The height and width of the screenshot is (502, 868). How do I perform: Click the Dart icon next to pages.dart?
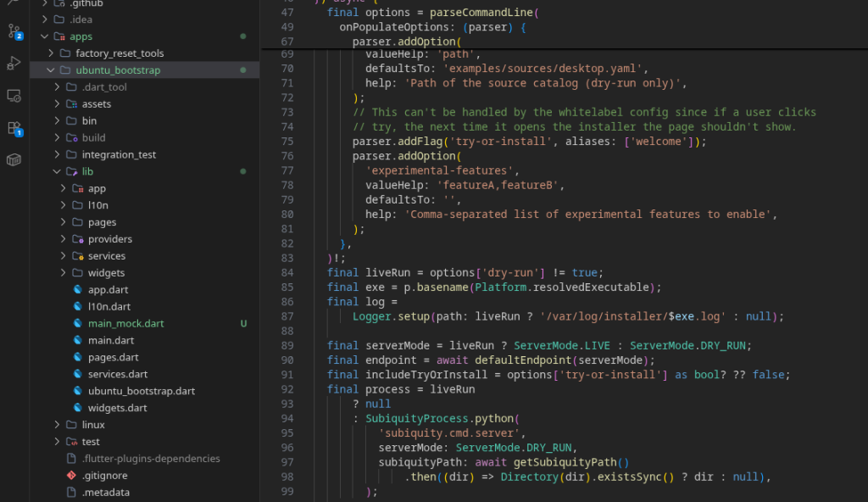click(78, 357)
